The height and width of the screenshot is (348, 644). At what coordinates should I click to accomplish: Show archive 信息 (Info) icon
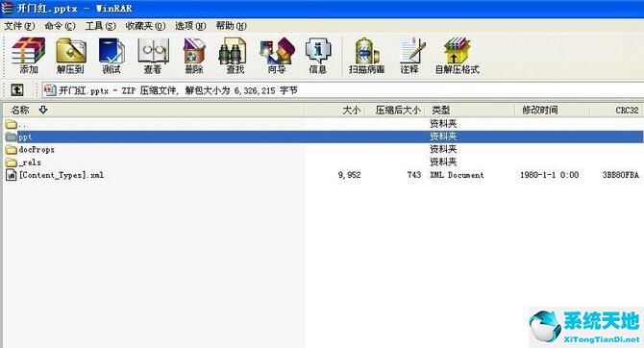318,56
